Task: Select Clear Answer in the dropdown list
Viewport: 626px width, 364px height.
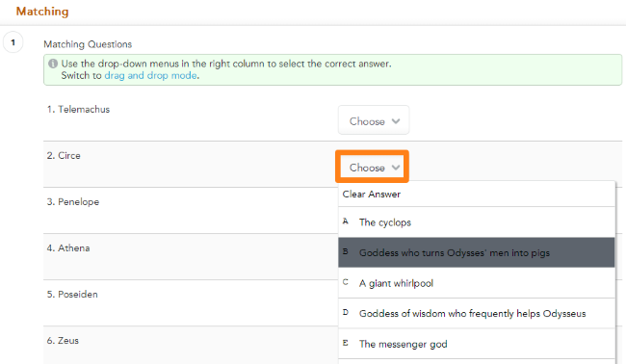Action: point(477,194)
